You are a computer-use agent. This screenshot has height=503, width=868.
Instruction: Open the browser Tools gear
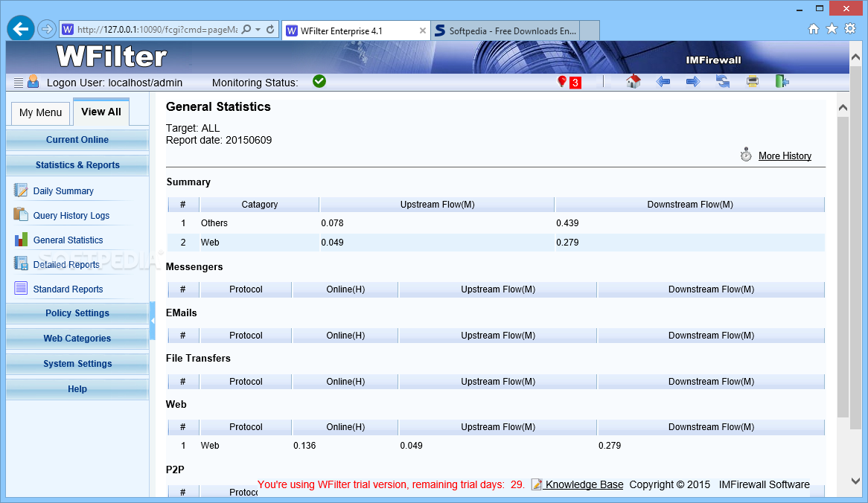850,29
